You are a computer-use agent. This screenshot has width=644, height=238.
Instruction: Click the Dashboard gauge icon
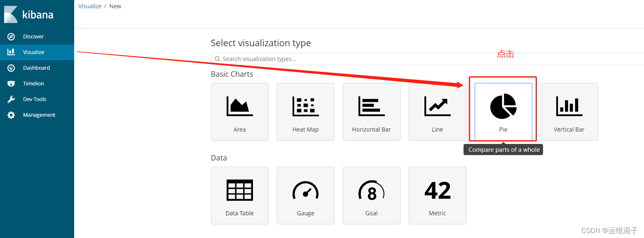click(x=11, y=68)
